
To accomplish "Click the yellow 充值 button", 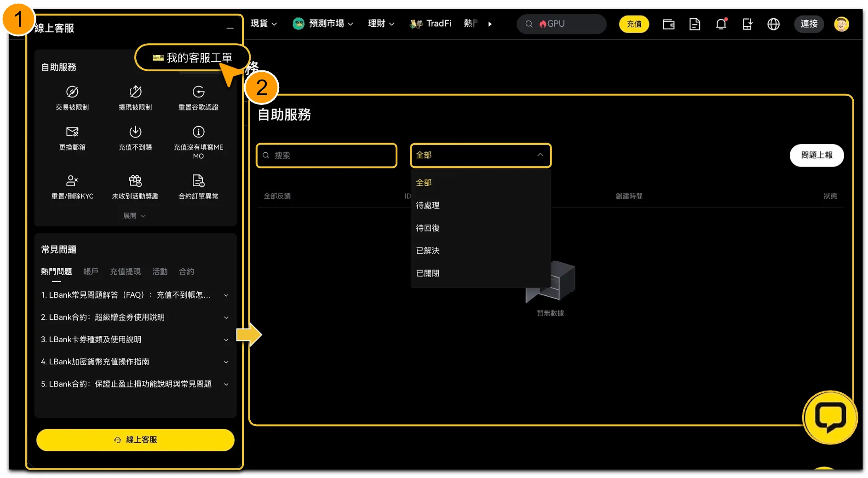I will [634, 24].
